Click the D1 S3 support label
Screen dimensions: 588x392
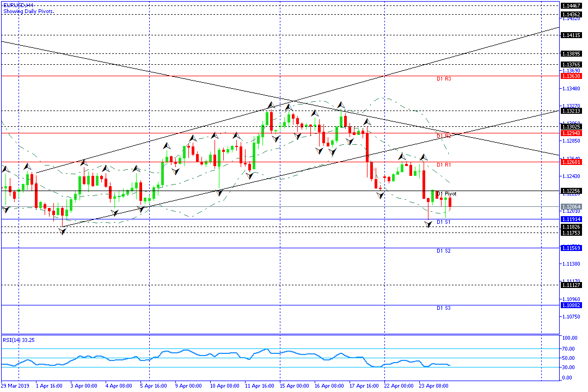click(x=444, y=308)
